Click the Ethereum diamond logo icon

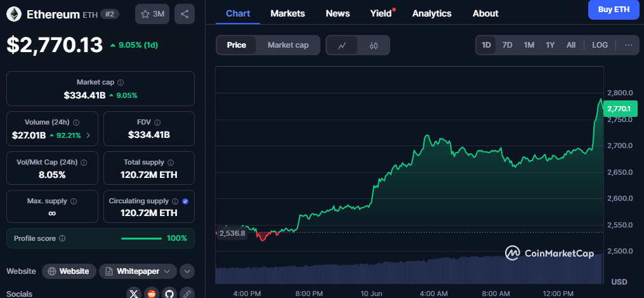point(14,14)
